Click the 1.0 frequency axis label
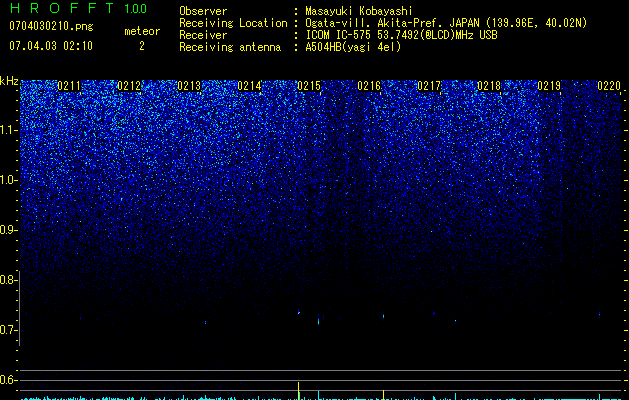 pos(9,180)
